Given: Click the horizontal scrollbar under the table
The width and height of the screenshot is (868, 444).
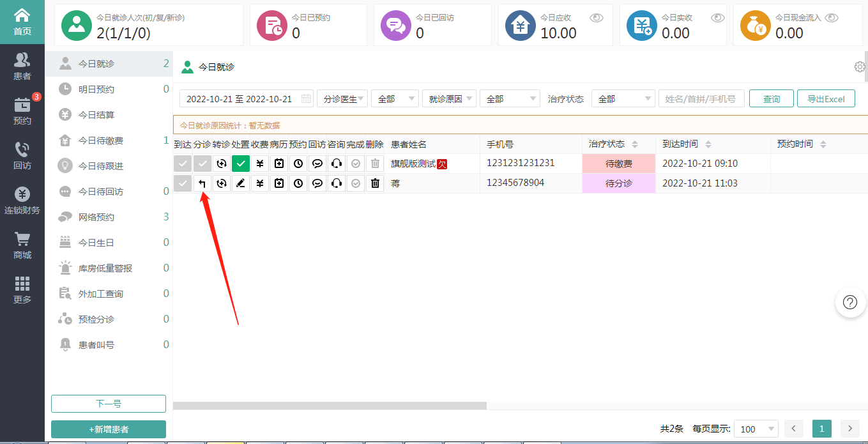Looking at the screenshot, I should pos(330,406).
